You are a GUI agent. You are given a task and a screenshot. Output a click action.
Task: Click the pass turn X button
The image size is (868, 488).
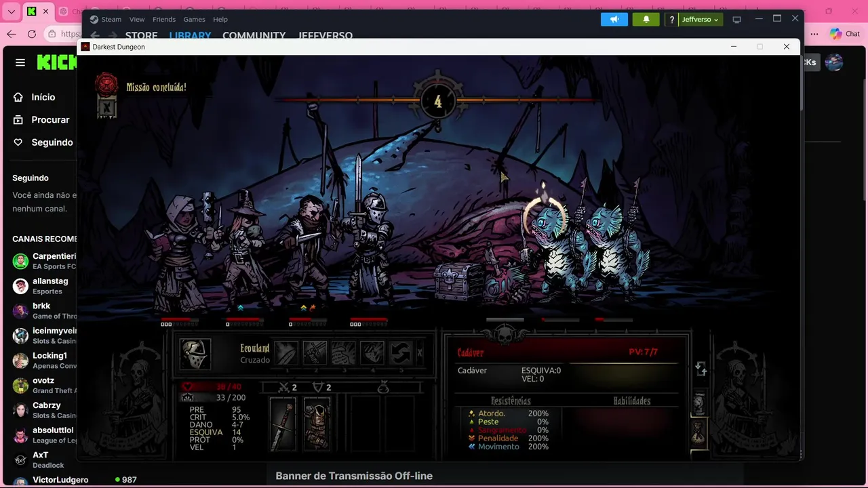pos(419,353)
